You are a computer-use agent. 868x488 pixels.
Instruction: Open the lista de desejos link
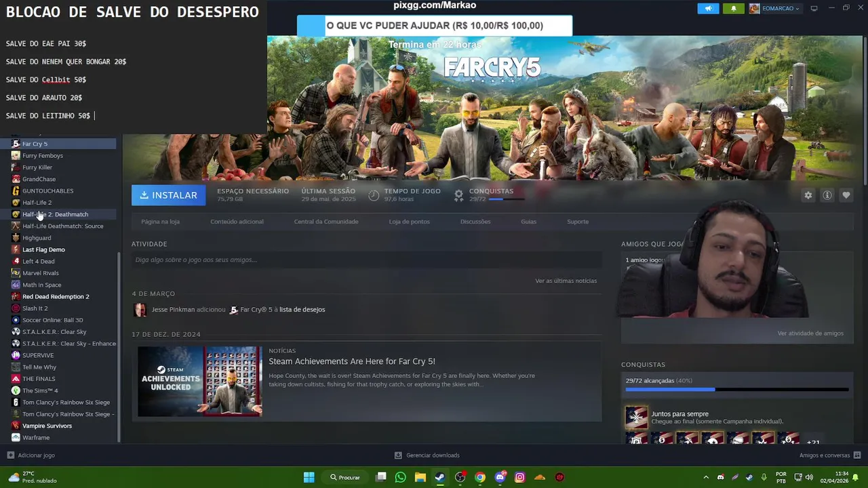(x=302, y=310)
